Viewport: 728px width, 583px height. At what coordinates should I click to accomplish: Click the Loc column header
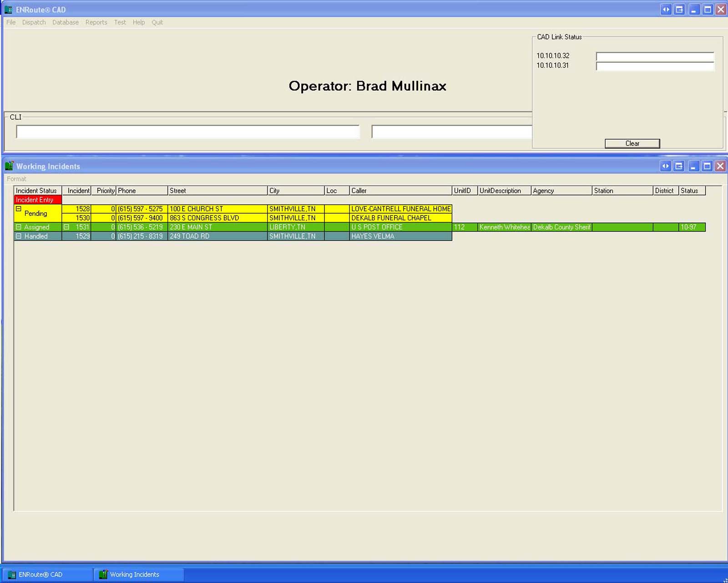point(337,191)
